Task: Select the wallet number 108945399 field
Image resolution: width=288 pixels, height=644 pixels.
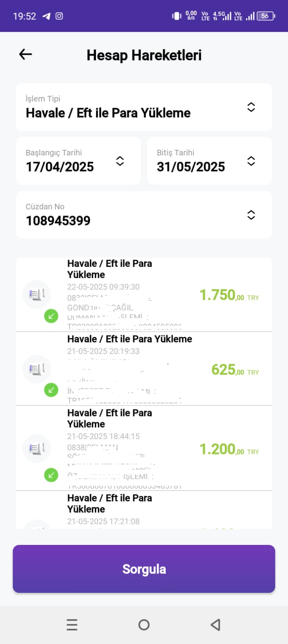Action: point(144,215)
